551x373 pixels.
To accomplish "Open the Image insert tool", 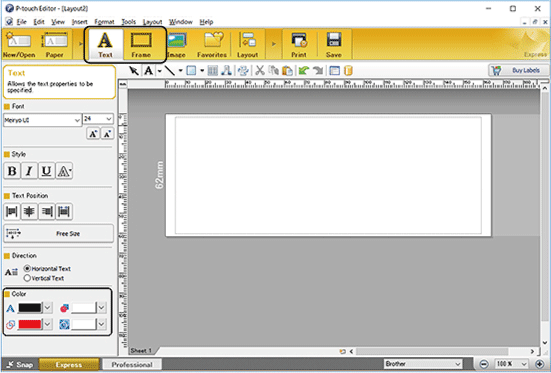I will click(x=176, y=45).
